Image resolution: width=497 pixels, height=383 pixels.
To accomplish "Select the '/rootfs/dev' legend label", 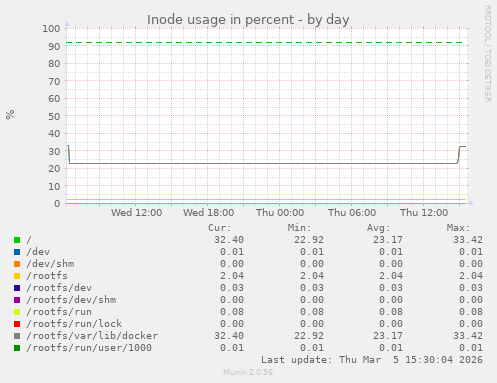I will click(x=59, y=288).
